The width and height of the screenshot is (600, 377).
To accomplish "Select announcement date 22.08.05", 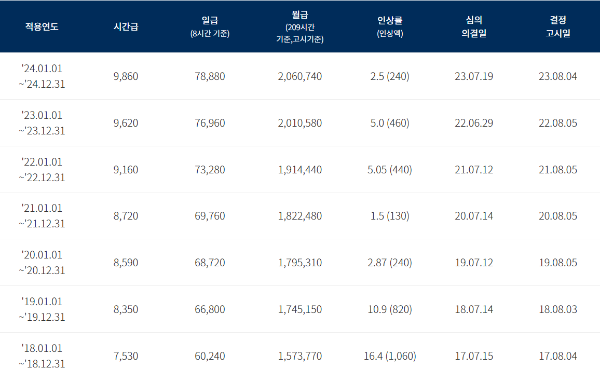I will click(558, 123).
